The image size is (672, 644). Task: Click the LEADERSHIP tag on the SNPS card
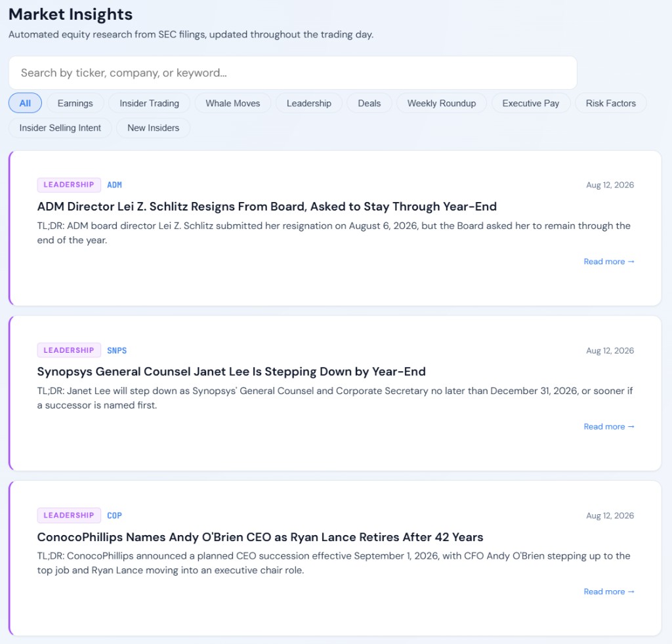tap(69, 350)
